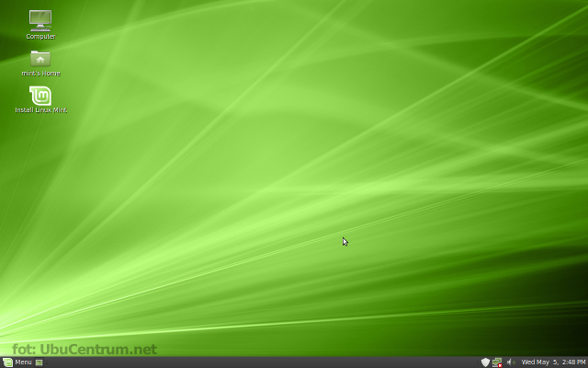Open the network connection tray icon
This screenshot has width=588, height=368.
[x=497, y=362]
